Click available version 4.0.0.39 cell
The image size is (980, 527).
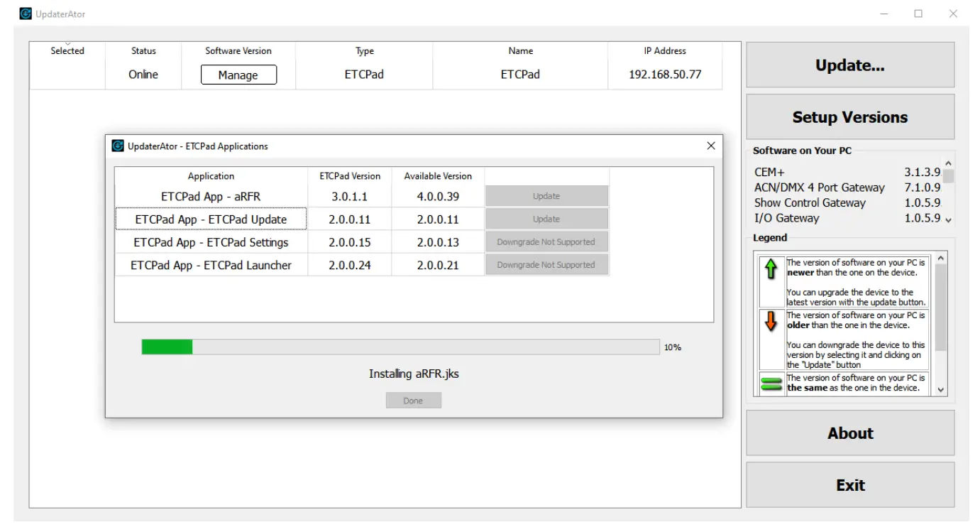(438, 196)
